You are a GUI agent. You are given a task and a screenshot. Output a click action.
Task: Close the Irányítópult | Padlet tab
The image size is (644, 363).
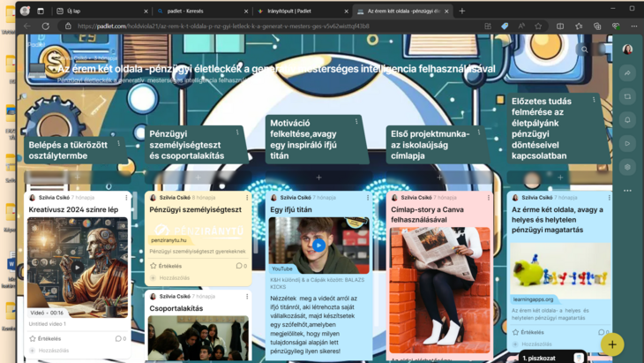coord(346,11)
